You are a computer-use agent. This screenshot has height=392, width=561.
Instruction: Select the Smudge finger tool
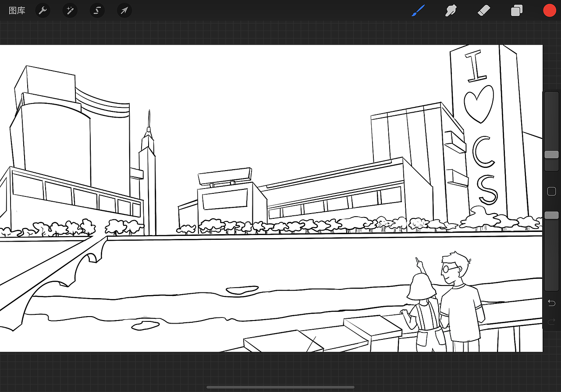tap(451, 11)
